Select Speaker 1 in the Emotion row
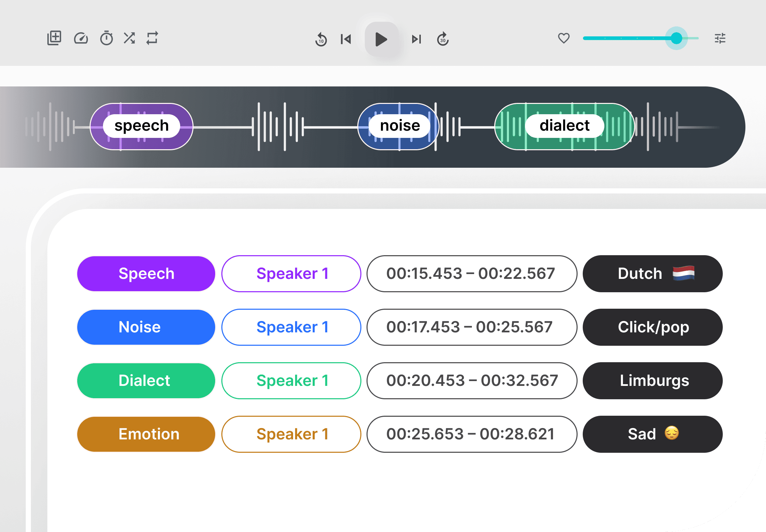Screen dimensions: 766x532 [x=291, y=434]
